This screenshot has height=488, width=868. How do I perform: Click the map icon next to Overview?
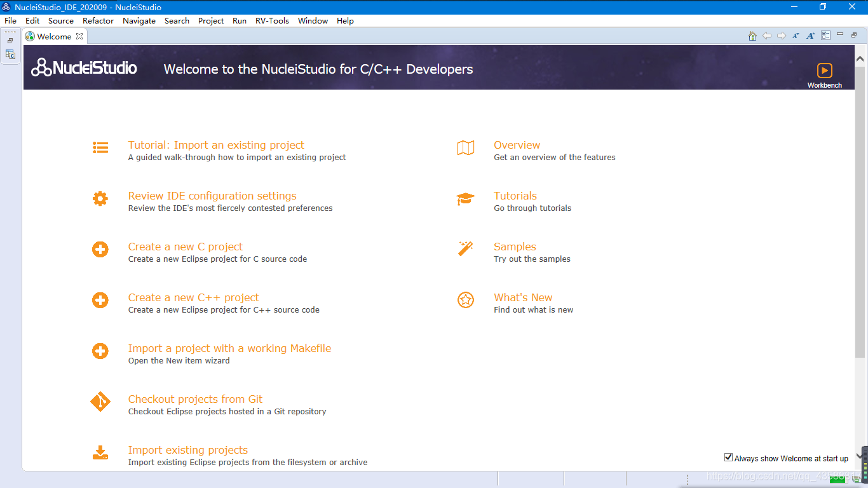[x=466, y=147]
